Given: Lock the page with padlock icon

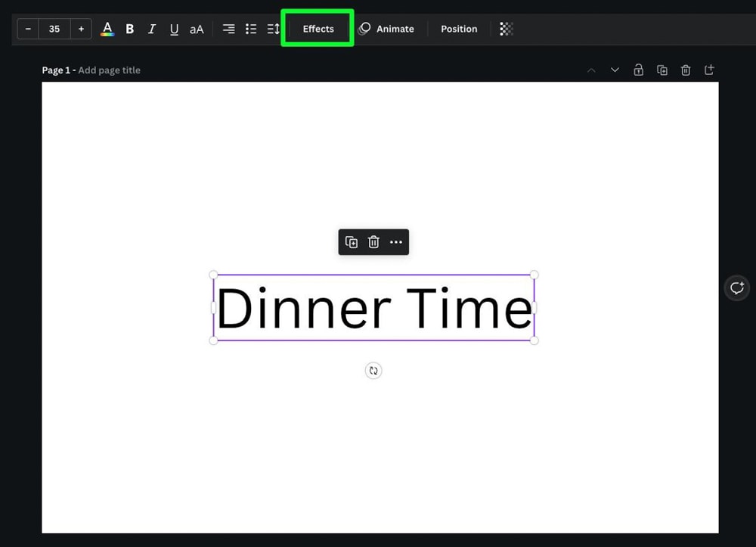Looking at the screenshot, I should click(639, 70).
